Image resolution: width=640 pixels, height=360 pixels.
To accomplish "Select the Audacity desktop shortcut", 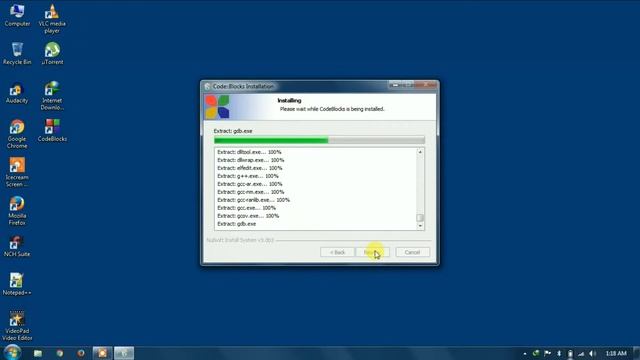I will (17, 92).
